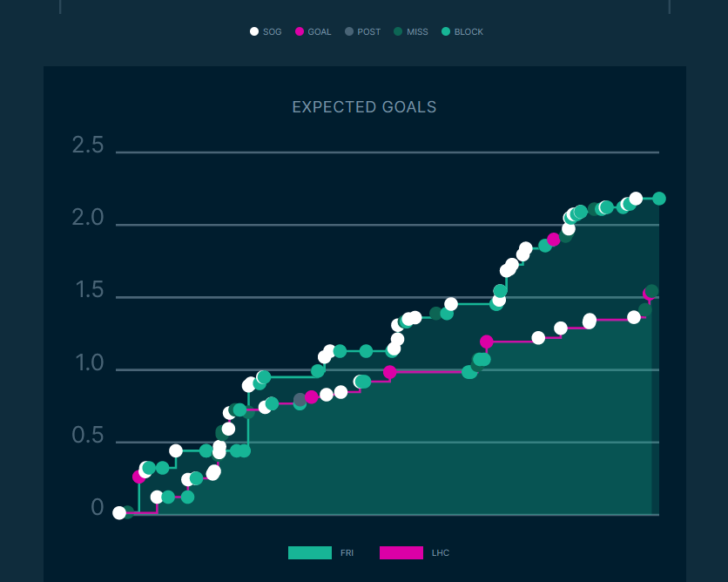Click the magenta goal marker on the 1.0 gridline
This screenshot has width=728, height=582.
(390, 372)
